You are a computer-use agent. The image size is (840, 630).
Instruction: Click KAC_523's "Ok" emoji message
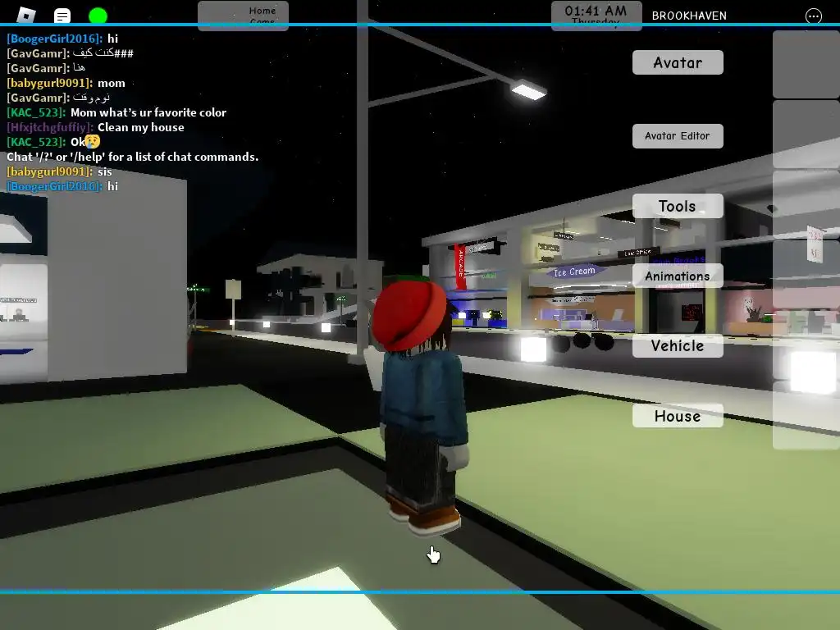(x=53, y=142)
